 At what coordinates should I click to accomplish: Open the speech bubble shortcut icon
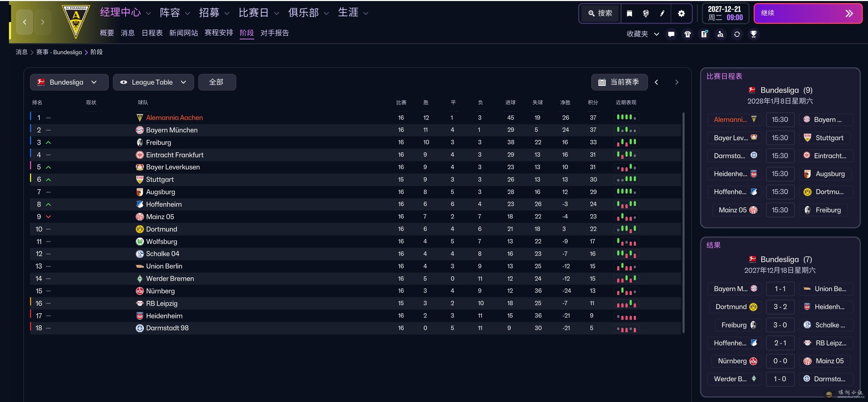(671, 34)
